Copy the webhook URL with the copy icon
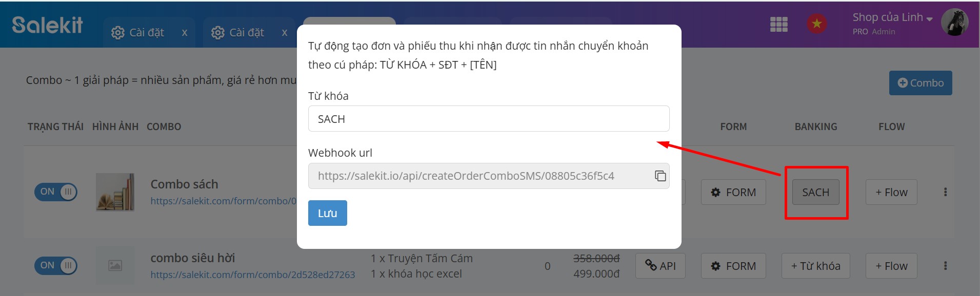The height and width of the screenshot is (296, 980). pos(660,176)
